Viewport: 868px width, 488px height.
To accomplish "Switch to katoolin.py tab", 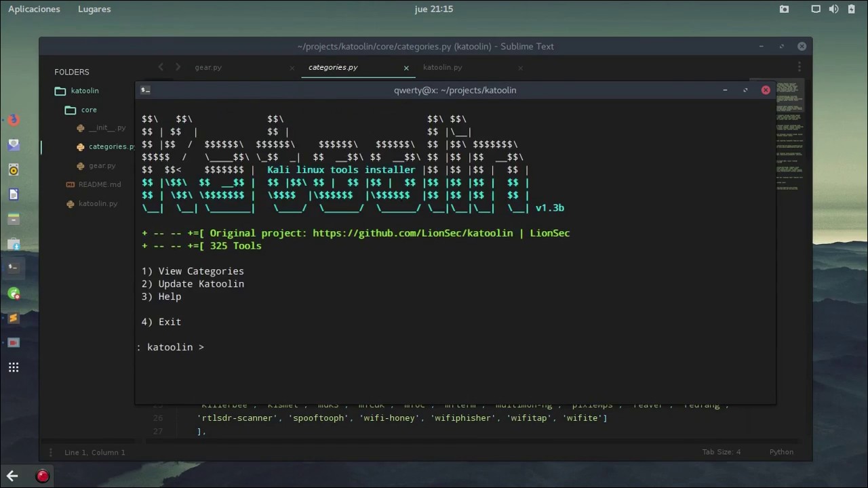I will pos(442,67).
